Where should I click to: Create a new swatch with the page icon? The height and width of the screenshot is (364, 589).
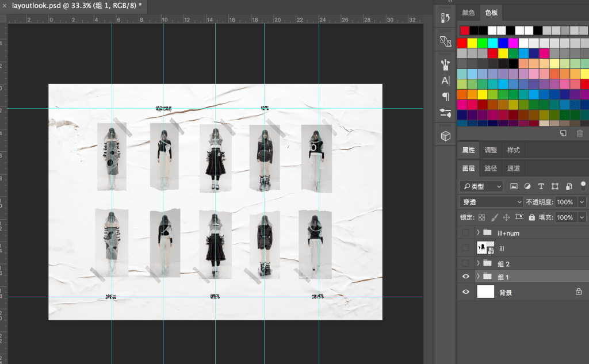click(564, 133)
